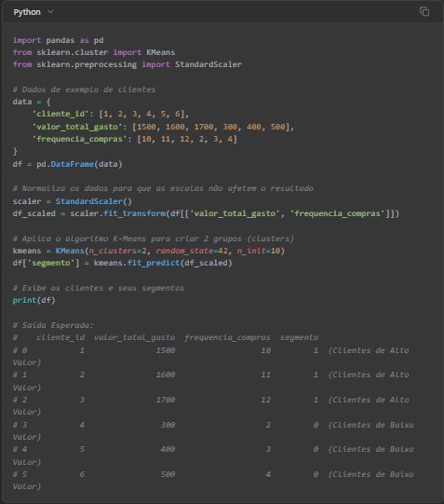Click 'random_state' parameter in KMeans call
Viewport: 444px width, 504px height.
click(x=184, y=251)
